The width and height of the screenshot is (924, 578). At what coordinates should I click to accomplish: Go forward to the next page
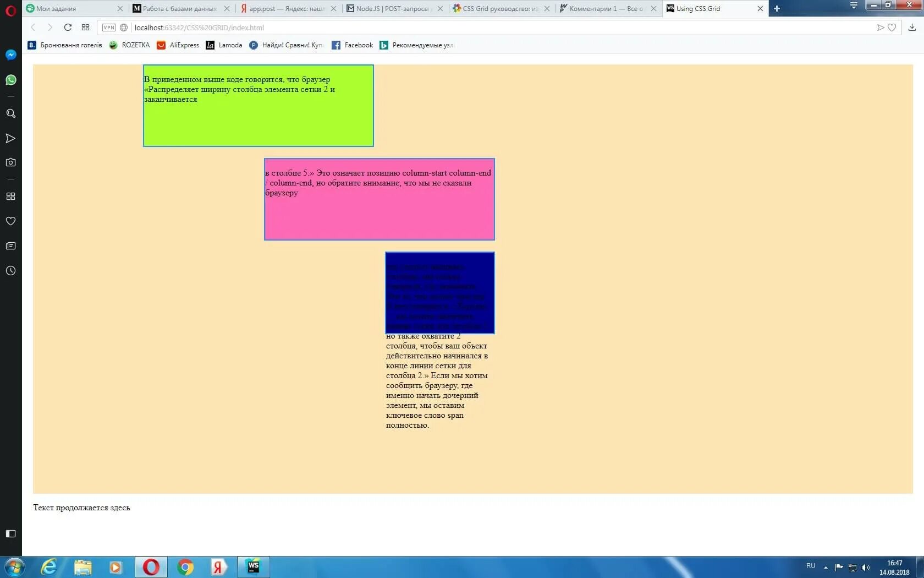[50, 28]
